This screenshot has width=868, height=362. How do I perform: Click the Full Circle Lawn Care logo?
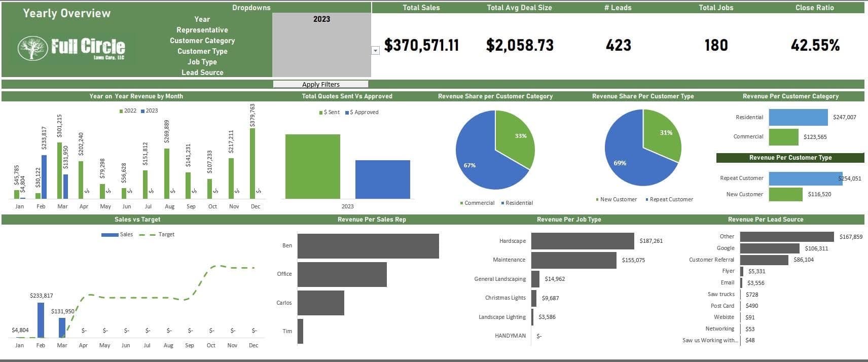pos(71,48)
